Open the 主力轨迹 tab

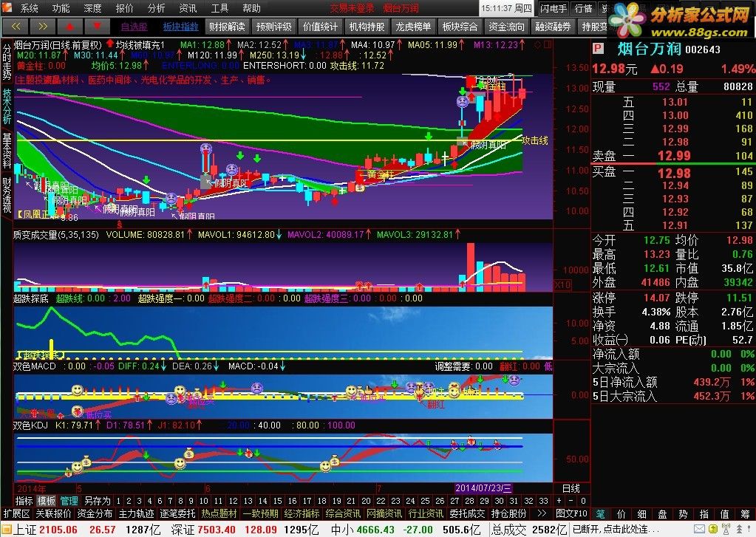pyautogui.click(x=137, y=514)
